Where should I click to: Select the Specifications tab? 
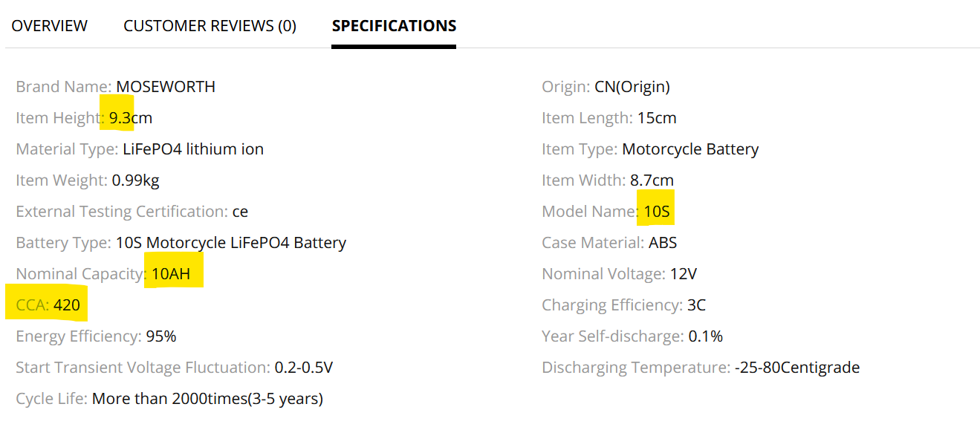click(394, 26)
